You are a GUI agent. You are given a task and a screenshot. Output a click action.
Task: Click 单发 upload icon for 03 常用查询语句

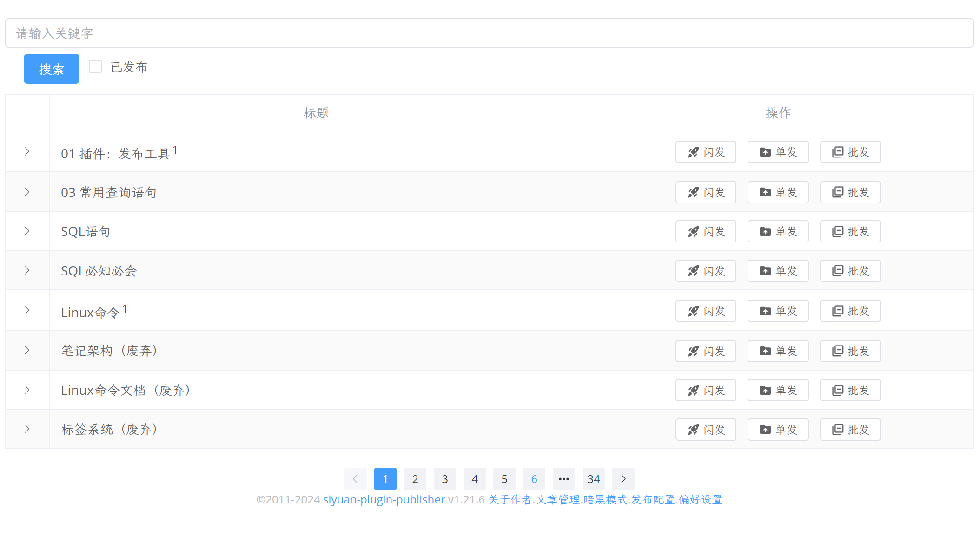tap(765, 192)
